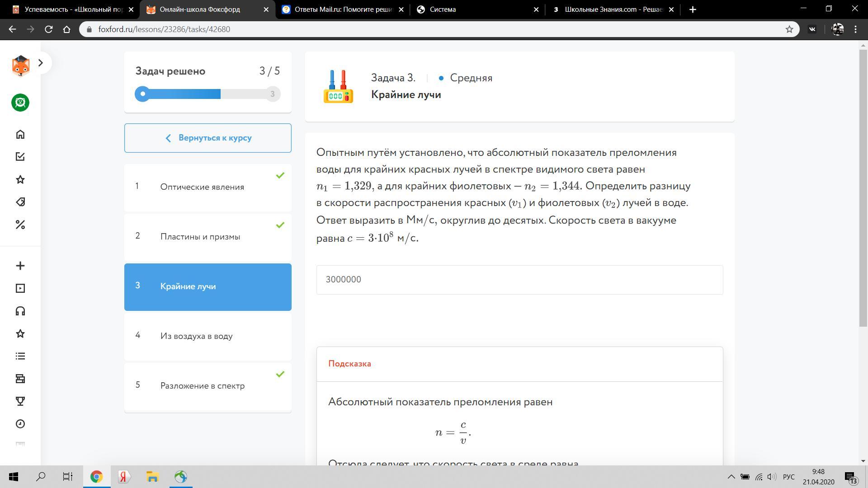Screen dimensions: 868x488
Task: Return to course via Вернуться к курсу
Action: click(208, 138)
